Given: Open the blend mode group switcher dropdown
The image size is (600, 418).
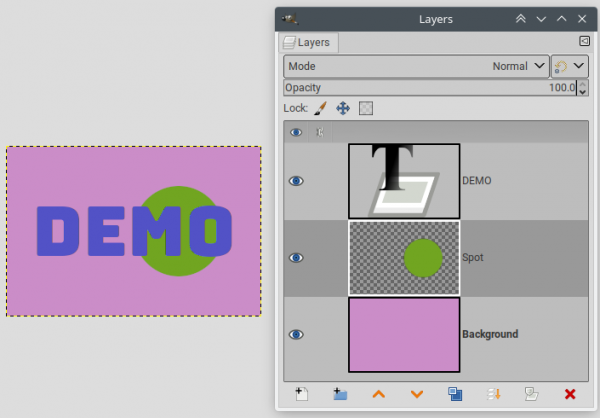Looking at the screenshot, I should pos(570,66).
